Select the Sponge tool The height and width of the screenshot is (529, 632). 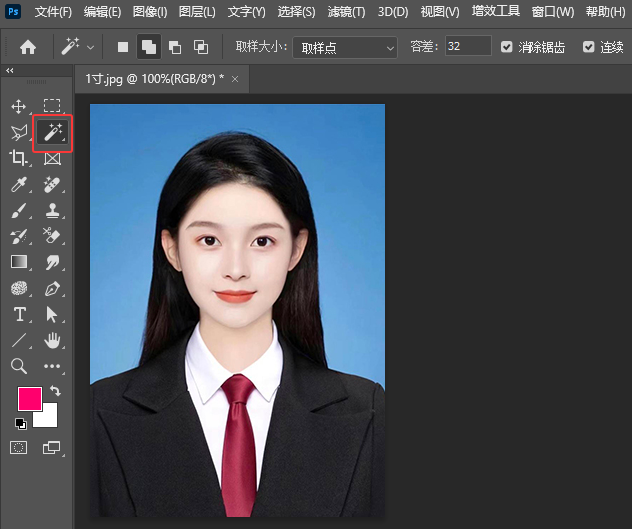pyautogui.click(x=19, y=288)
